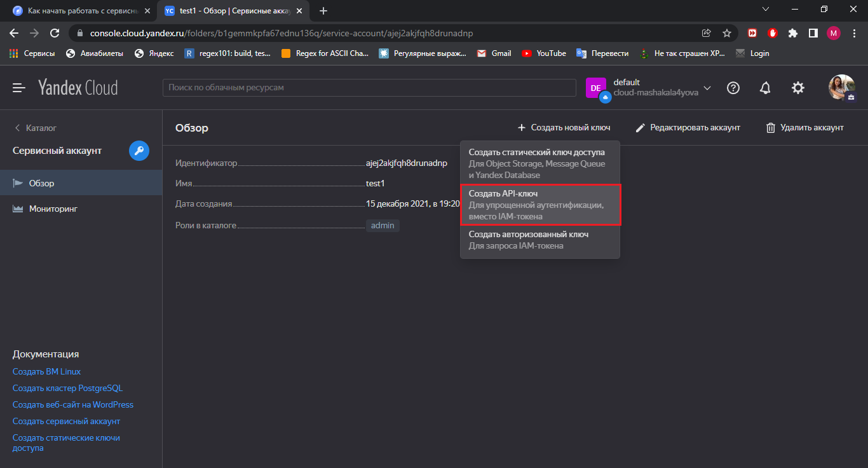Close the first browser tab

click(x=147, y=11)
